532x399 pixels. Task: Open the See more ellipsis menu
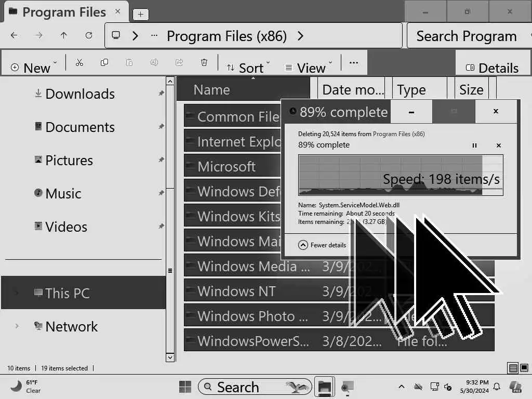[x=353, y=62]
